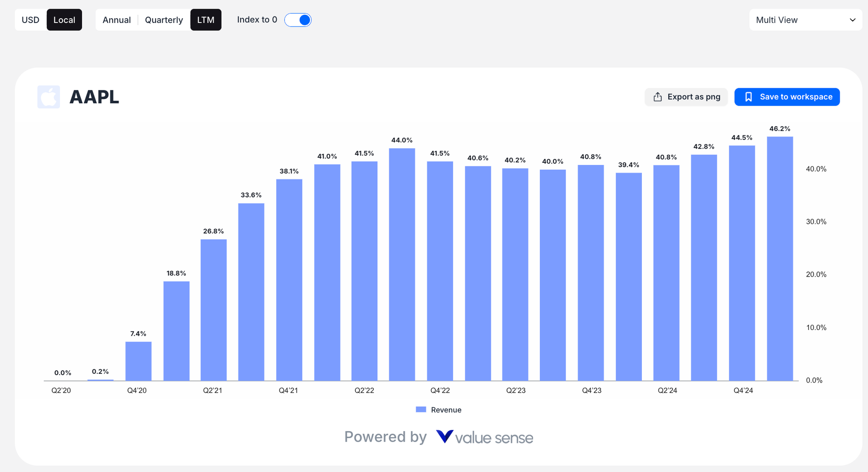The width and height of the screenshot is (868, 472).
Task: Click the Multi View chevron arrow
Action: tap(852, 20)
